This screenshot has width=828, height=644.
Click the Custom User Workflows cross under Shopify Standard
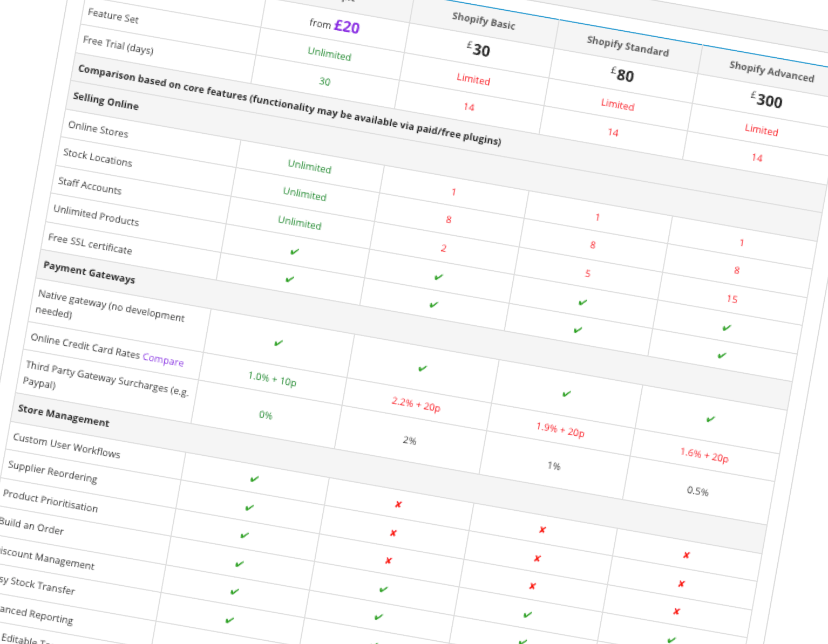pos(542,530)
